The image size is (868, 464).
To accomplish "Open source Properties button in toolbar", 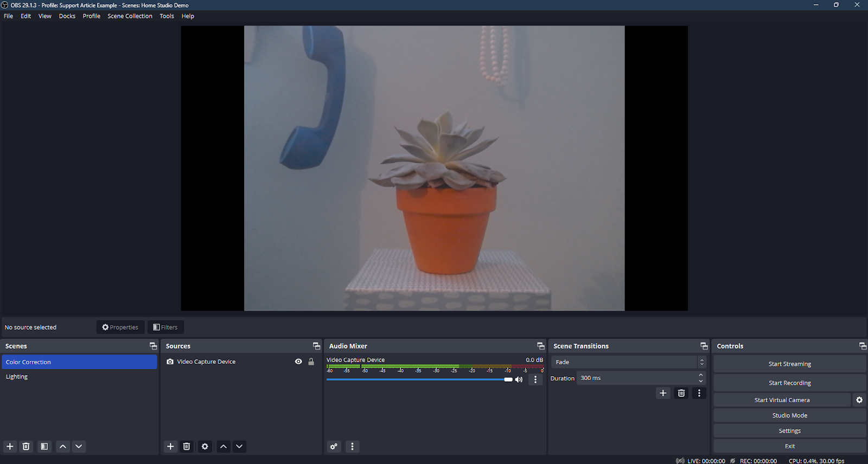I will pyautogui.click(x=120, y=327).
